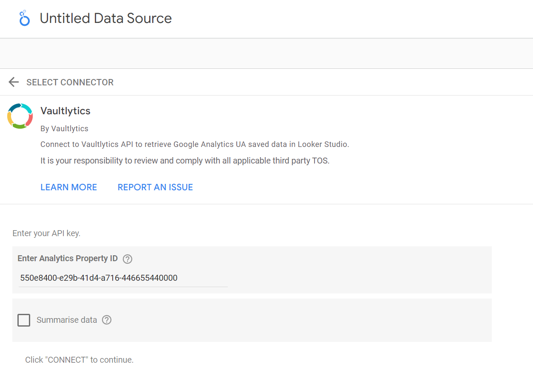The width and height of the screenshot is (533, 392).
Task: Open the REPORT AN ISSUE link
Action: (155, 187)
